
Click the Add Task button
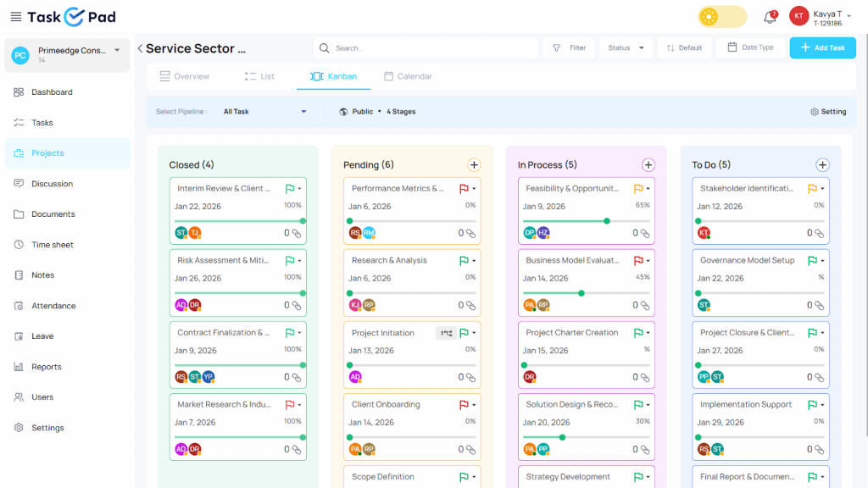tap(822, 48)
